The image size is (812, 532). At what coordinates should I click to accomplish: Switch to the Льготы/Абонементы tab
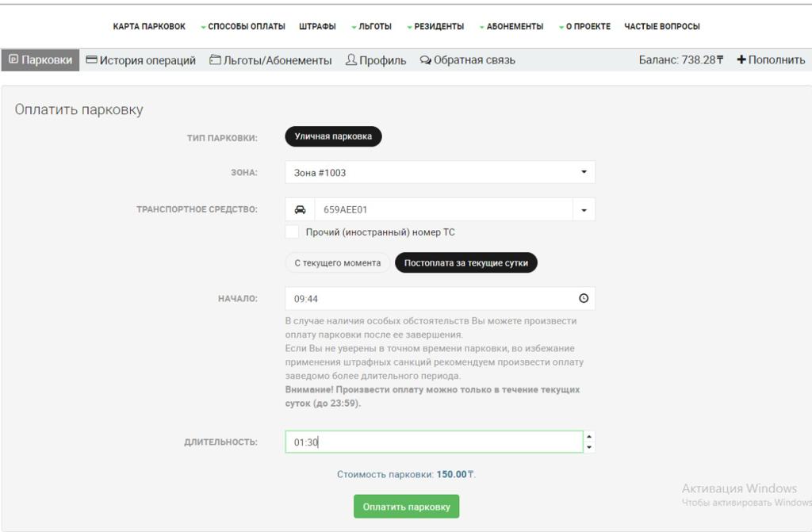tap(270, 60)
